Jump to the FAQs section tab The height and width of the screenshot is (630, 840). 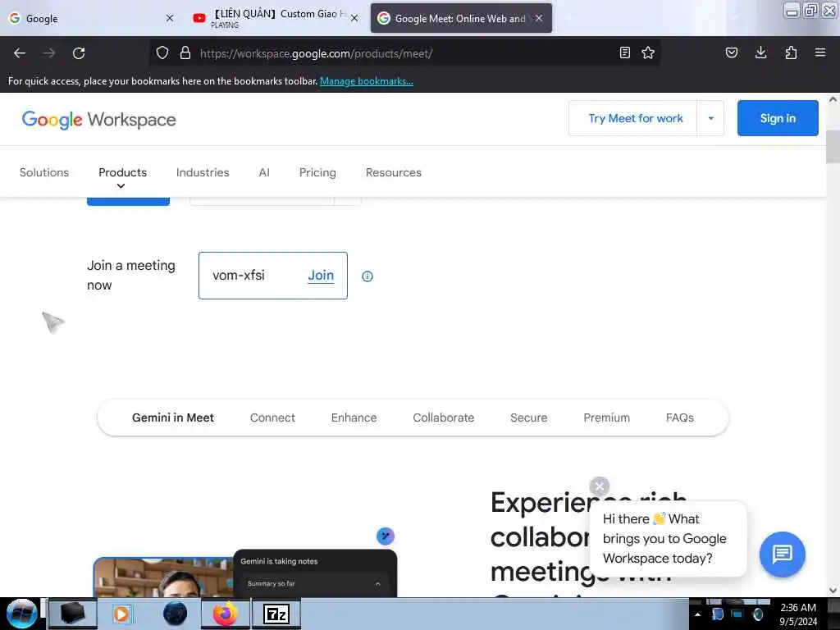[x=679, y=418]
